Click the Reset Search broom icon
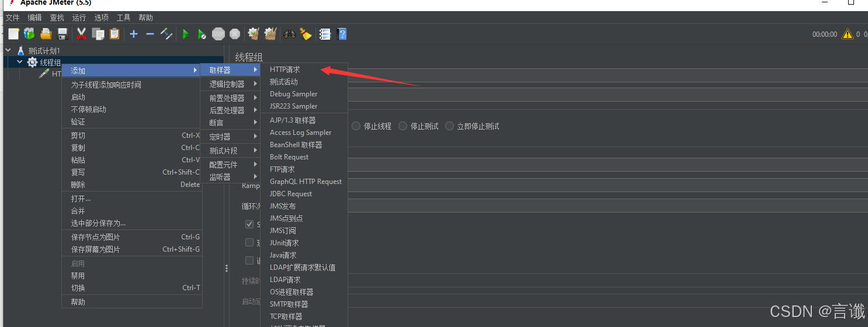 306,34
